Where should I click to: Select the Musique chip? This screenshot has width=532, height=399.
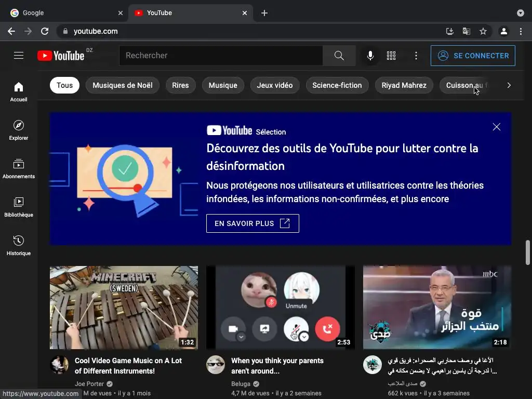coord(223,85)
